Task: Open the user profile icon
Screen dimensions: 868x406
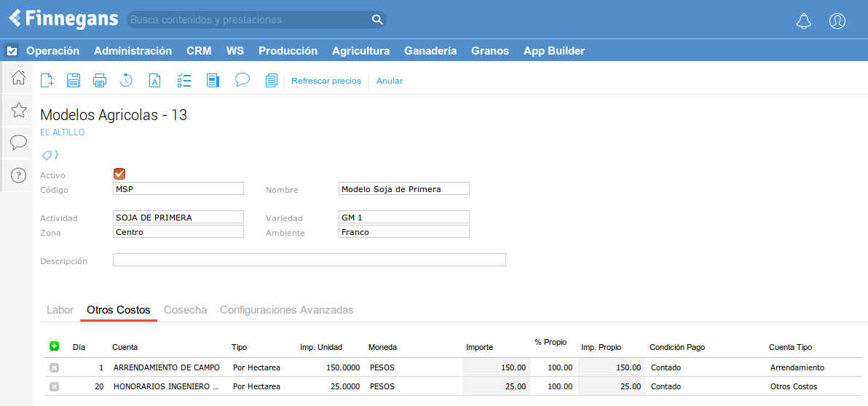Action: click(x=837, y=21)
